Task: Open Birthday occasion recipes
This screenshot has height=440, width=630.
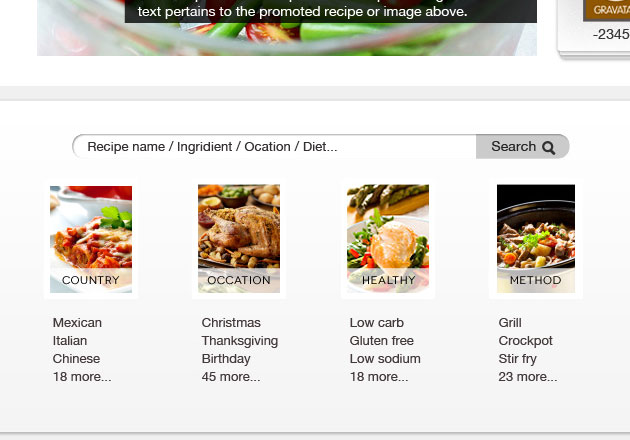Action: [226, 358]
